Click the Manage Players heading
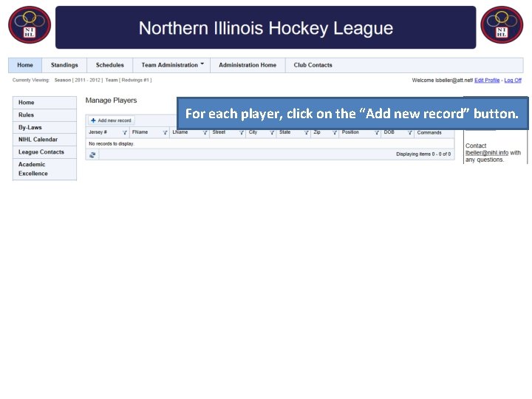 tap(111, 100)
